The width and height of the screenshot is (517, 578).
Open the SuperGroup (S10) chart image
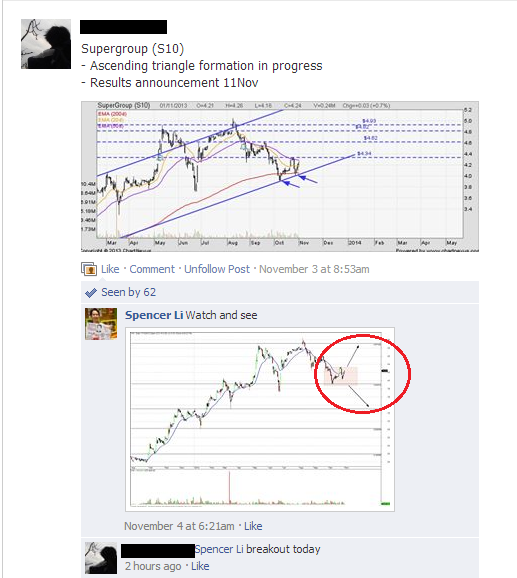pos(280,176)
